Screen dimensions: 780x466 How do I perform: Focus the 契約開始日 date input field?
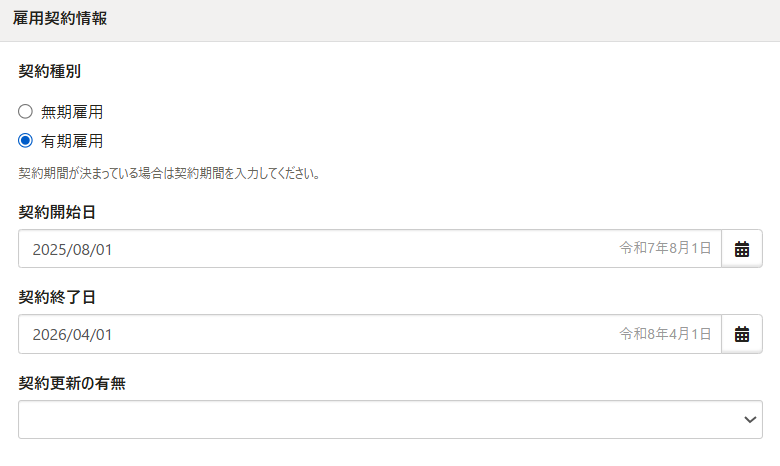370,249
